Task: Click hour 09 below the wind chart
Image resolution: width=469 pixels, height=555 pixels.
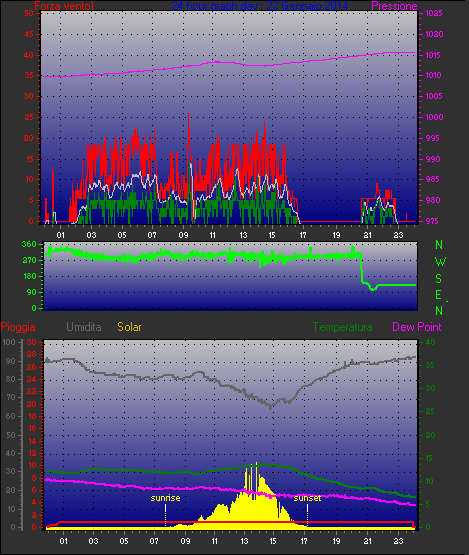Action: pyautogui.click(x=183, y=235)
